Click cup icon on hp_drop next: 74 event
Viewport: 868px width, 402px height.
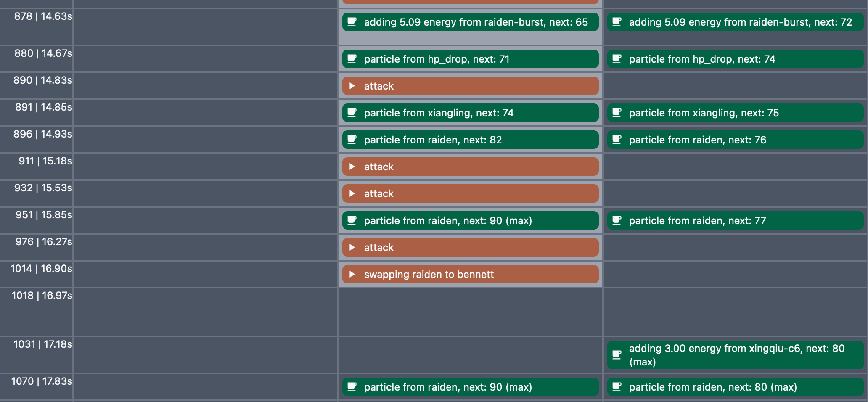coord(617,59)
